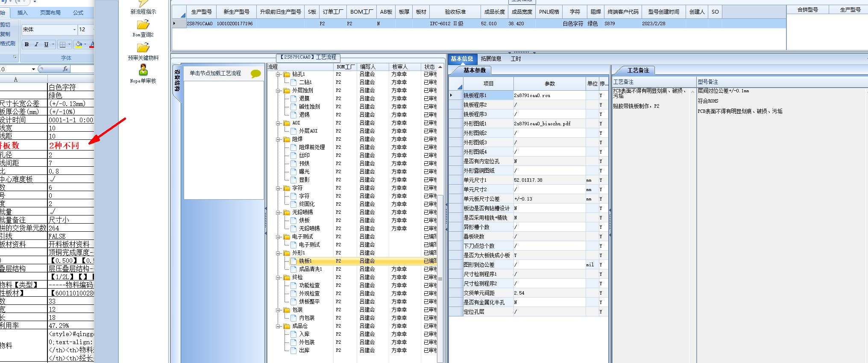Click the 验收标准 column header

(455, 12)
